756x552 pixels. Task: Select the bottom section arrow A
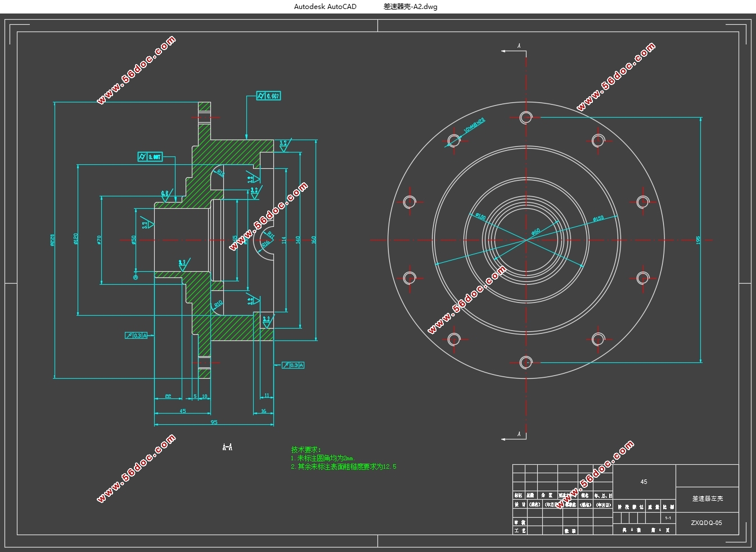point(515,436)
